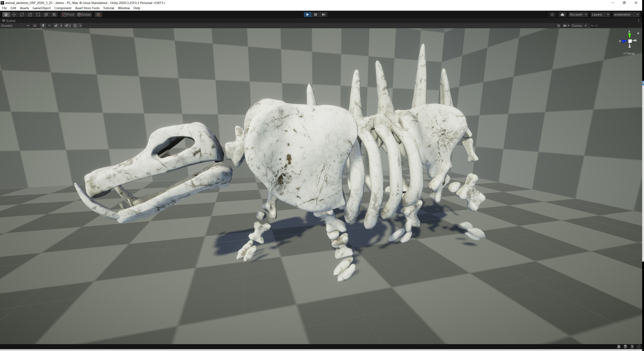Image resolution: width=644 pixels, height=351 pixels.
Task: Focus the Scene search field
Action: coord(616,25)
